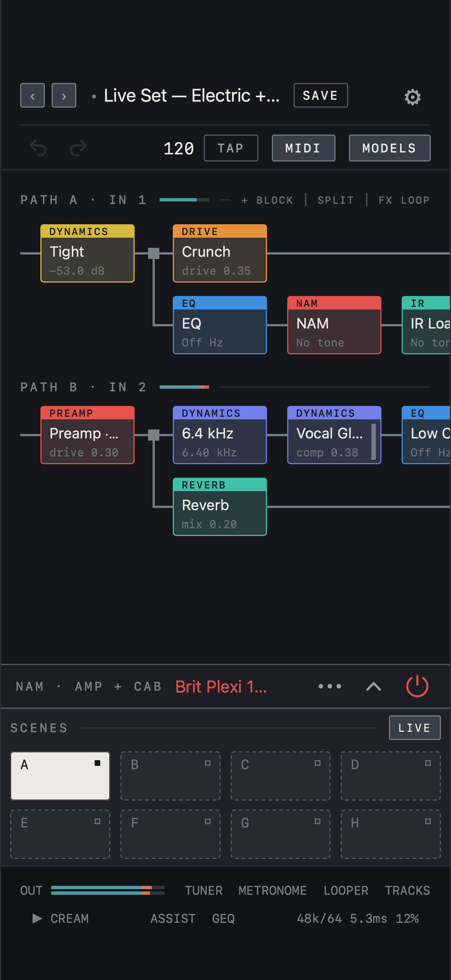Select scene H
The width and height of the screenshot is (451, 980).
point(390,834)
